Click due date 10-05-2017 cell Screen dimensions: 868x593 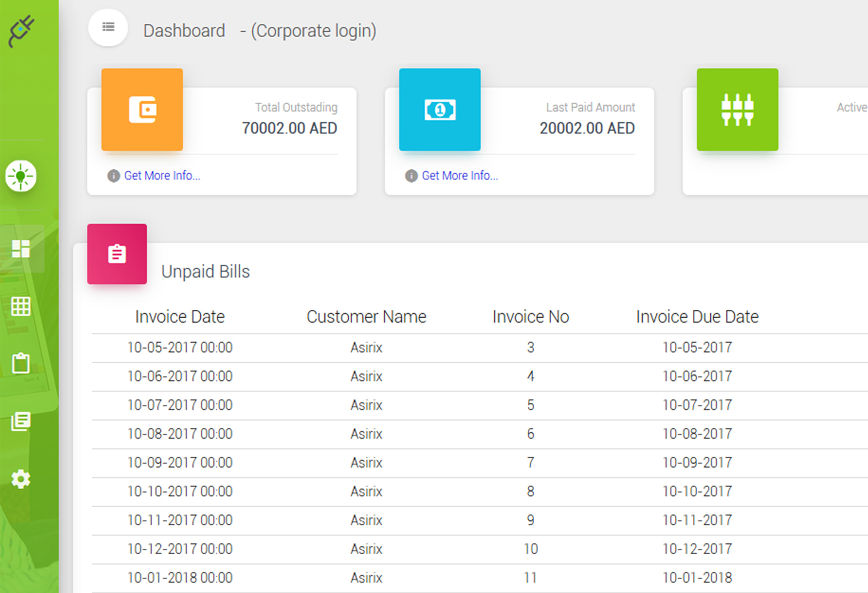(x=697, y=348)
